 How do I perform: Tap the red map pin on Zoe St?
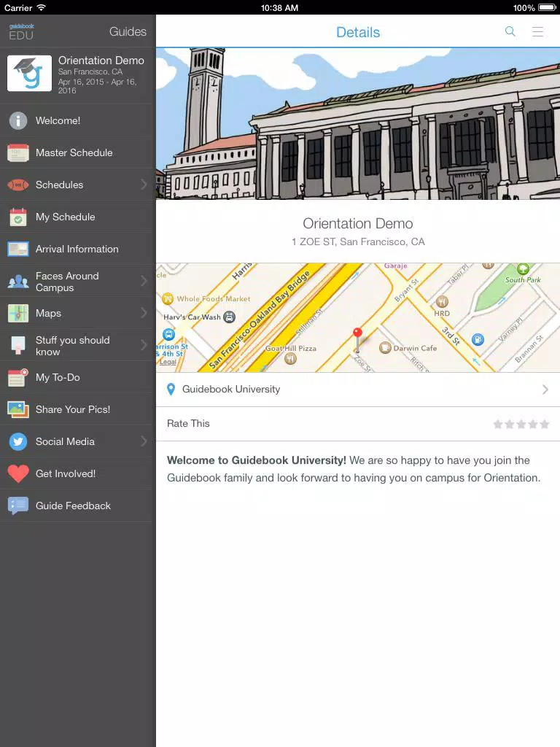point(357,339)
